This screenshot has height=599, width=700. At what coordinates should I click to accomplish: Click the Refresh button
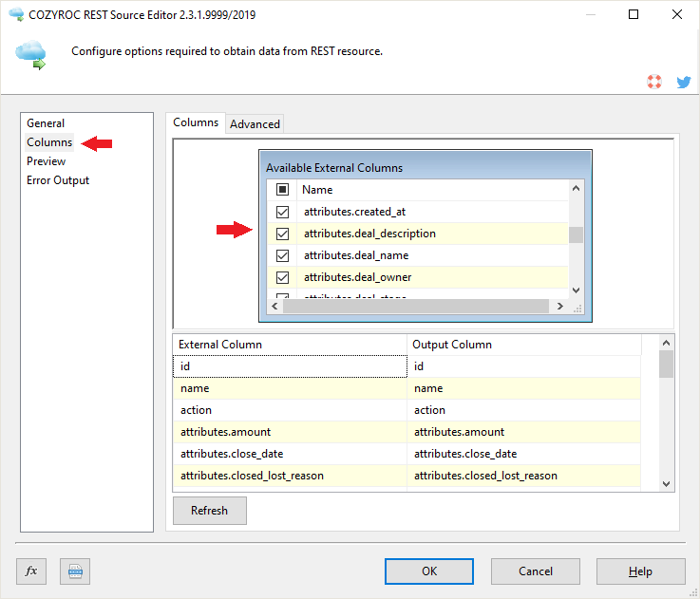click(209, 510)
